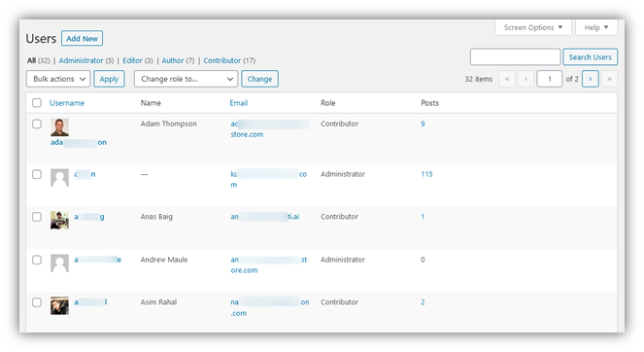Click Andrew Maule's post count '0'
This screenshot has height=352, width=644.
pyautogui.click(x=423, y=260)
